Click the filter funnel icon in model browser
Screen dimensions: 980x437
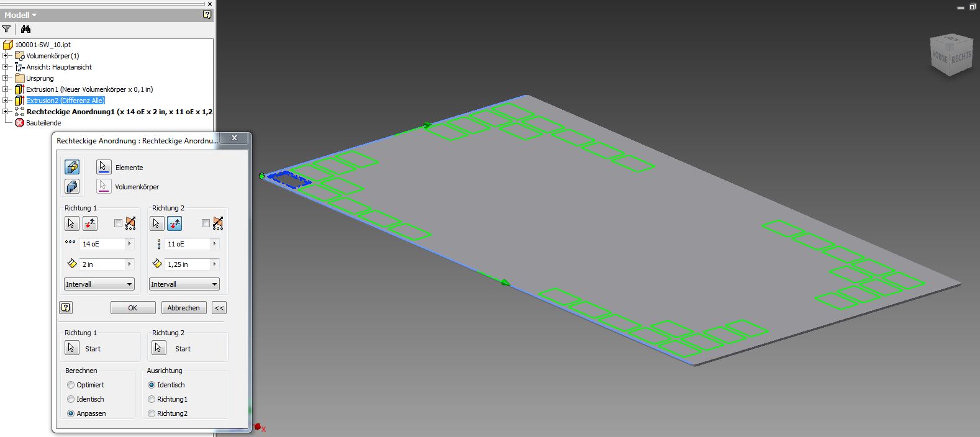coord(6,29)
